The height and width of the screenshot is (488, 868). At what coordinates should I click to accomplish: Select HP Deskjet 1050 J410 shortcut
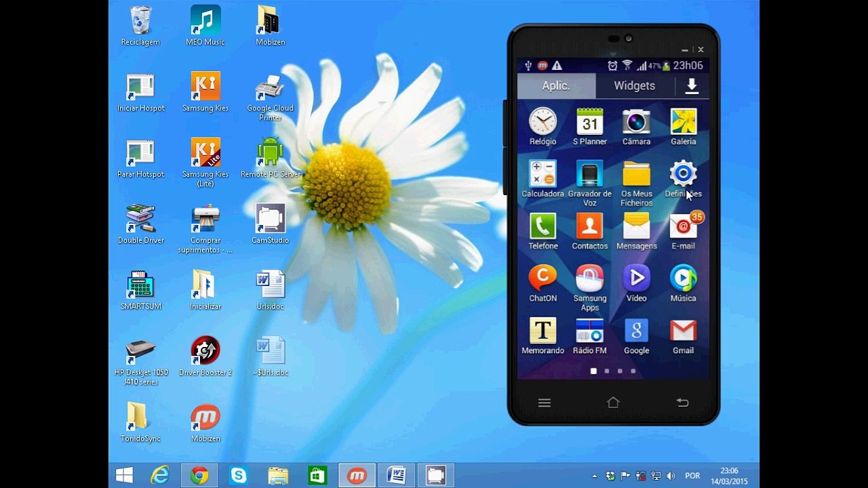(x=140, y=362)
